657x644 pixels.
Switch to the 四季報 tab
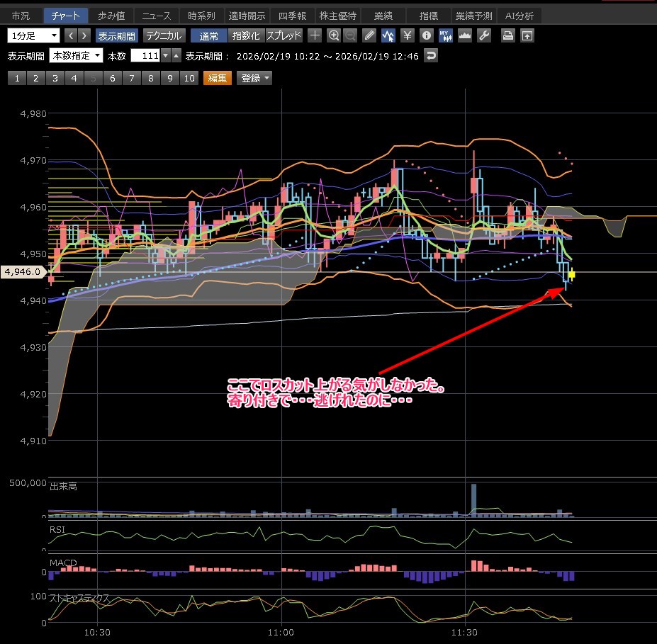(292, 16)
